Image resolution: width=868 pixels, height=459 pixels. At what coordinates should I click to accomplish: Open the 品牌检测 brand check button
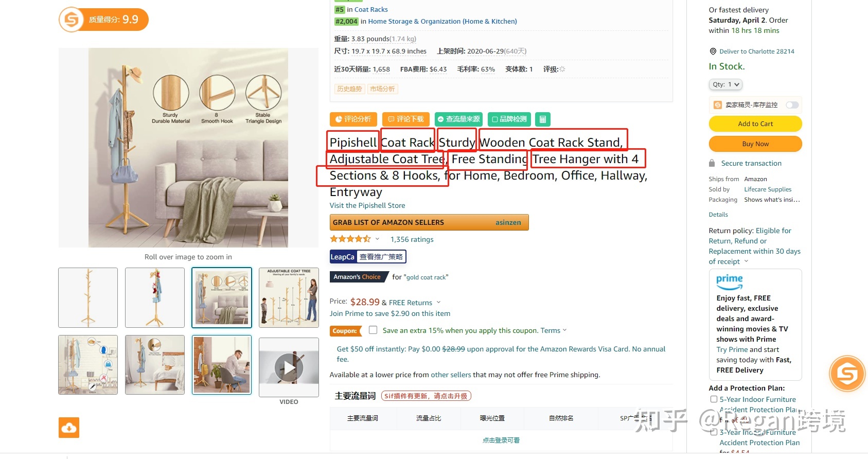point(509,119)
